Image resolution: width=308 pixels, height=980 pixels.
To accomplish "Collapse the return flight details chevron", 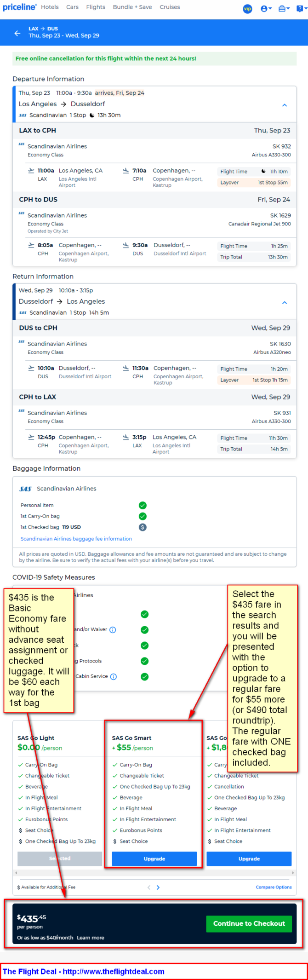I will [x=285, y=302].
